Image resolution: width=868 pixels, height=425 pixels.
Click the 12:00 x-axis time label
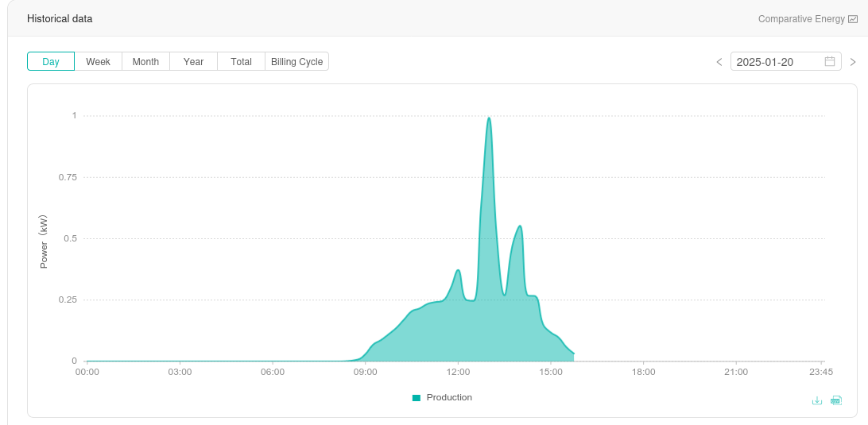point(458,372)
